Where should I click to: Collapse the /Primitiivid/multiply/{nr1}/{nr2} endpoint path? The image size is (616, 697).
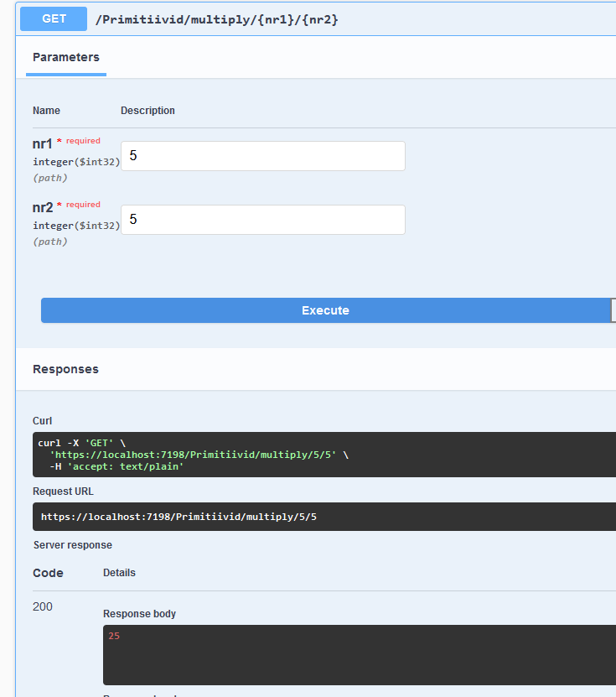point(217,19)
